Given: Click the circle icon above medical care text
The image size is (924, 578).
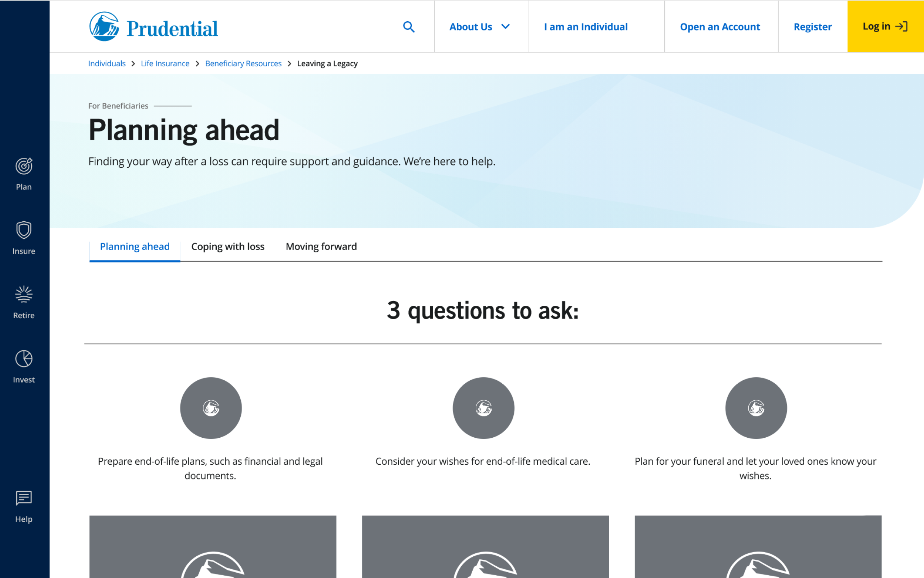Looking at the screenshot, I should click(x=483, y=408).
